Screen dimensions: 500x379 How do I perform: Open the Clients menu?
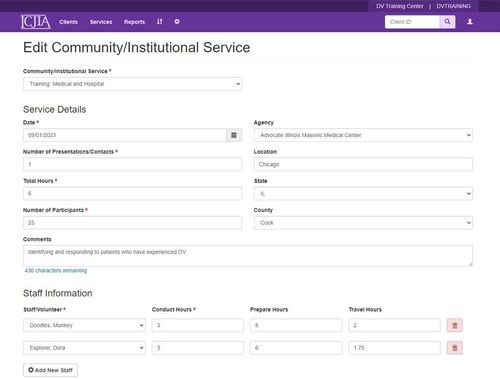[x=68, y=22]
